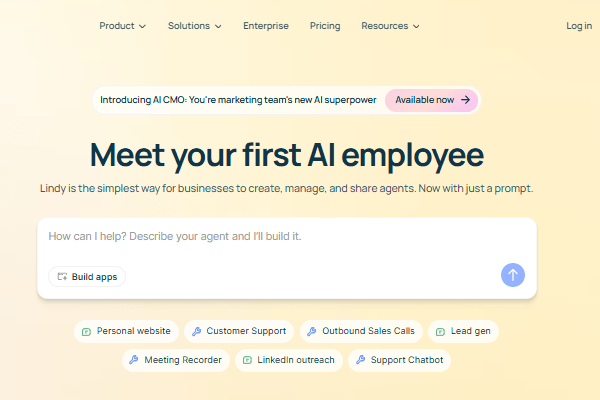Choose the Support Chatbot template label
600x400 pixels.
pyautogui.click(x=406, y=360)
